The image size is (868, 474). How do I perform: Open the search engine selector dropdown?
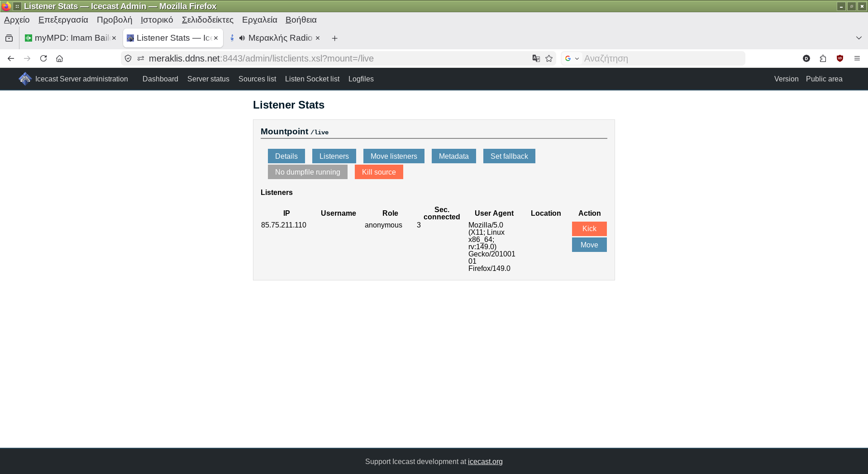[x=572, y=58]
